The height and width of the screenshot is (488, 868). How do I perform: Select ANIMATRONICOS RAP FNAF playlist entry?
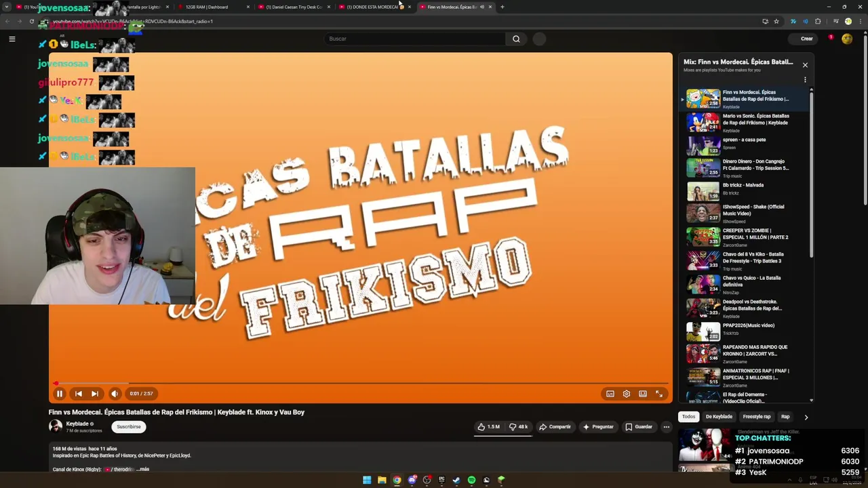pyautogui.click(x=744, y=378)
